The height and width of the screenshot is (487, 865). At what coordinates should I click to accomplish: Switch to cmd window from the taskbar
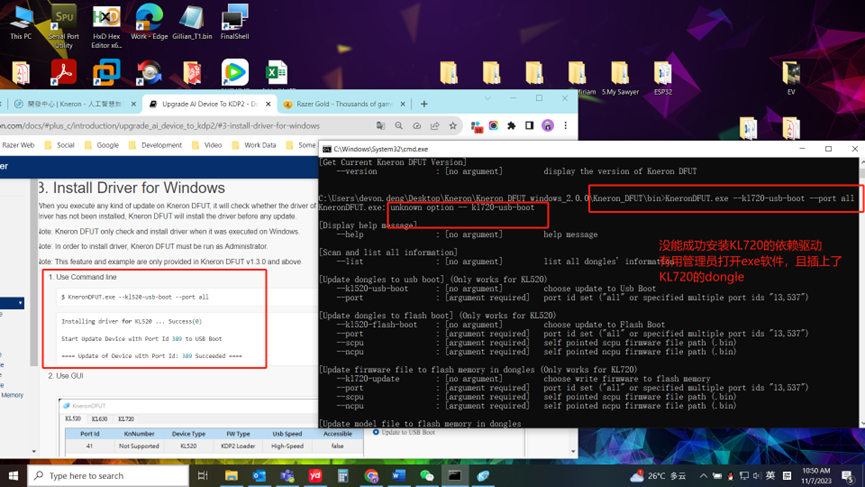[455, 475]
